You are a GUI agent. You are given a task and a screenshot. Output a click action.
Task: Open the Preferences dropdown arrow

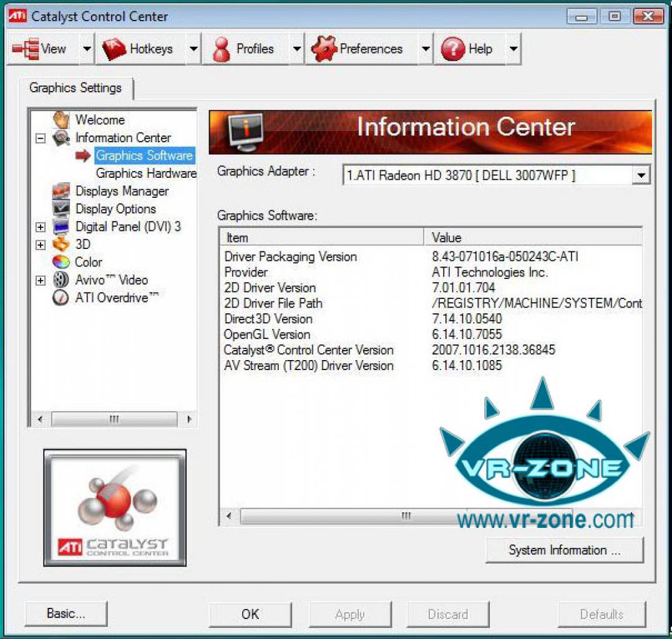[425, 49]
